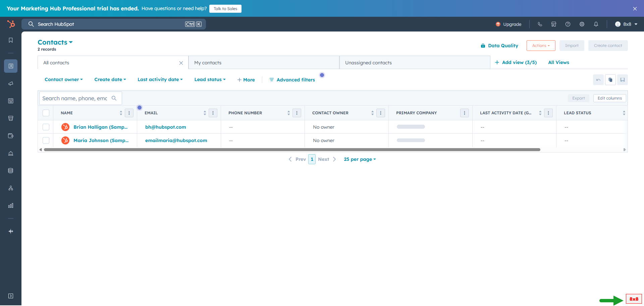Viewport: 644px width, 306px height.
Task: Open the Notifications bell icon
Action: [x=596, y=24]
